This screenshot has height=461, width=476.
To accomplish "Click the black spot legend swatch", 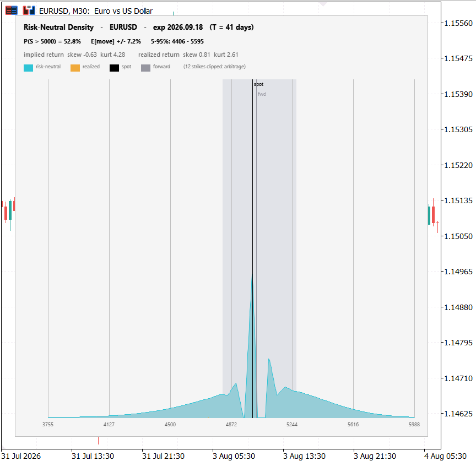I will pyautogui.click(x=114, y=68).
